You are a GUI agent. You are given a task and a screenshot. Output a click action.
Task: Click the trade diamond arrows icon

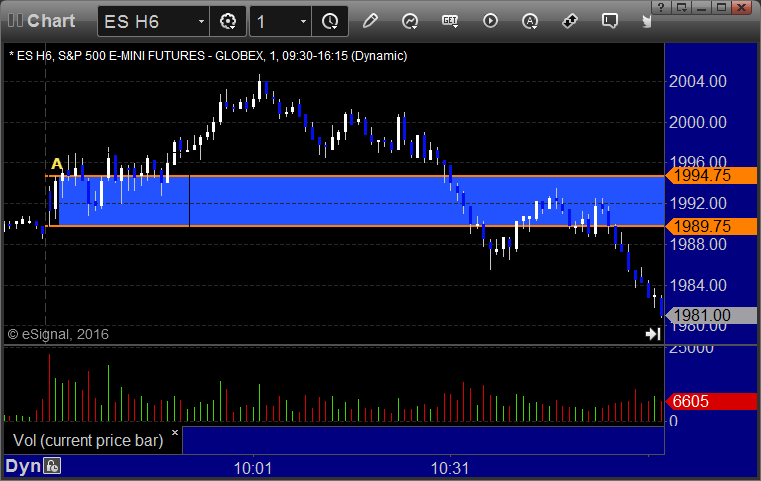tap(570, 21)
